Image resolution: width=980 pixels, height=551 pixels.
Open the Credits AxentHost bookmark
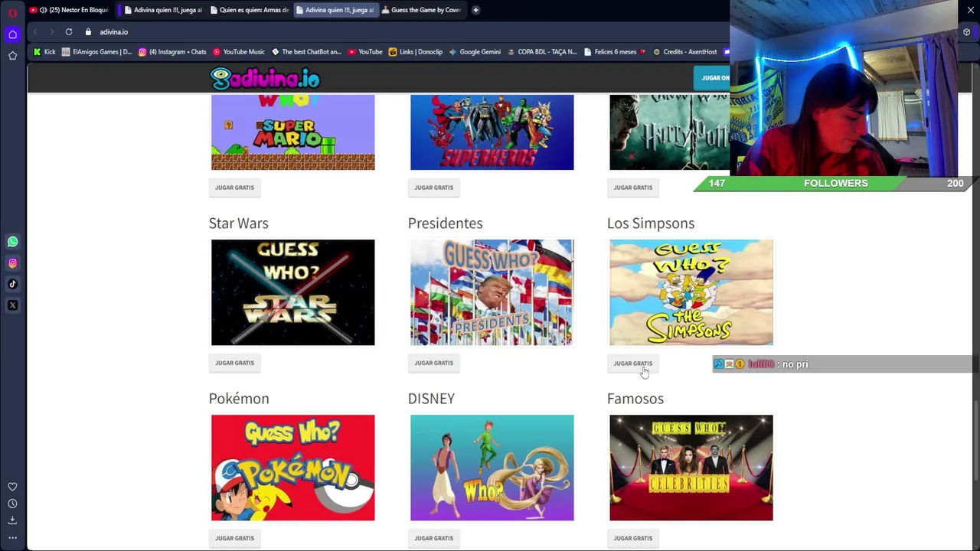(684, 52)
